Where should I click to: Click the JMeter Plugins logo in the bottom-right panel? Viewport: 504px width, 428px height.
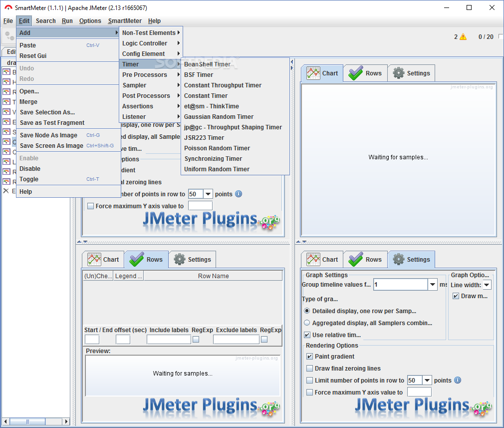[x=423, y=407]
